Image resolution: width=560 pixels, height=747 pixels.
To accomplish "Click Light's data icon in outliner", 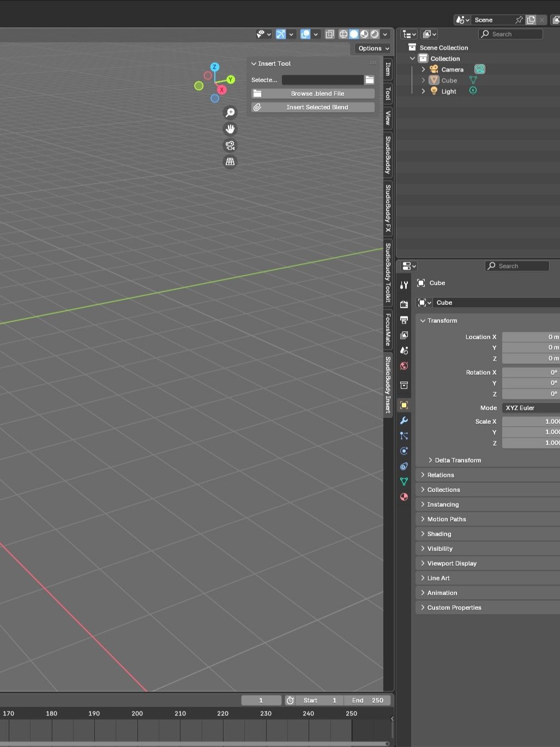I will (473, 91).
